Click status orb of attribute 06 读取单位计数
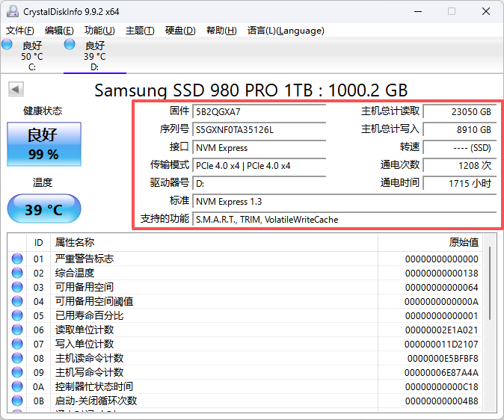This screenshot has height=420, width=504. (17, 330)
